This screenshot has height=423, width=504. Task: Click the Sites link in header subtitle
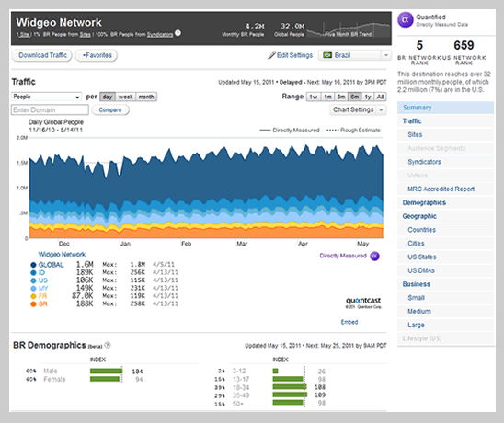tap(86, 34)
